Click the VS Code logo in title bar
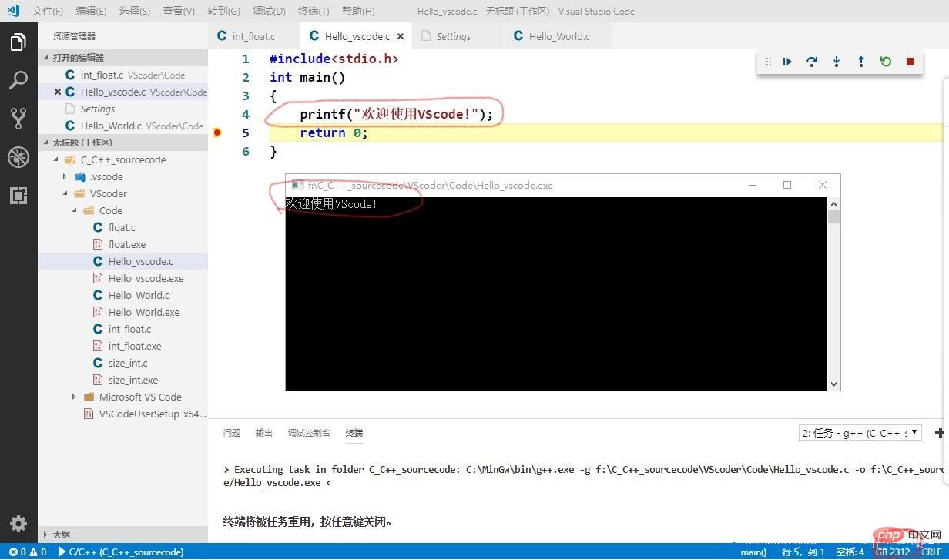949x560 pixels. (x=13, y=11)
